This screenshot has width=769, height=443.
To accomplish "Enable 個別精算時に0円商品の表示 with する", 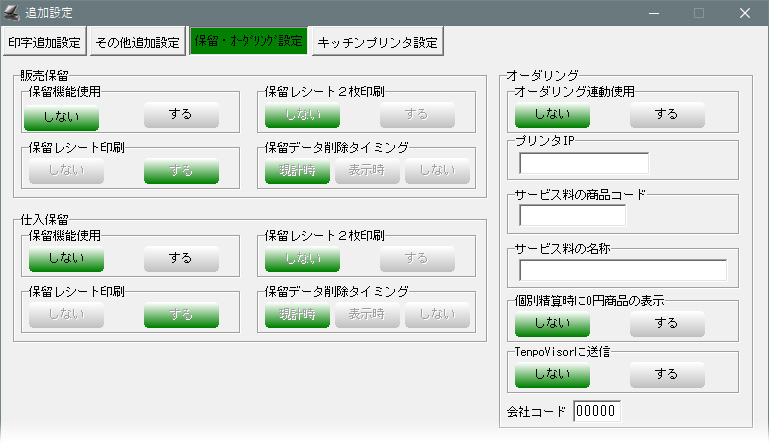I will coord(667,324).
